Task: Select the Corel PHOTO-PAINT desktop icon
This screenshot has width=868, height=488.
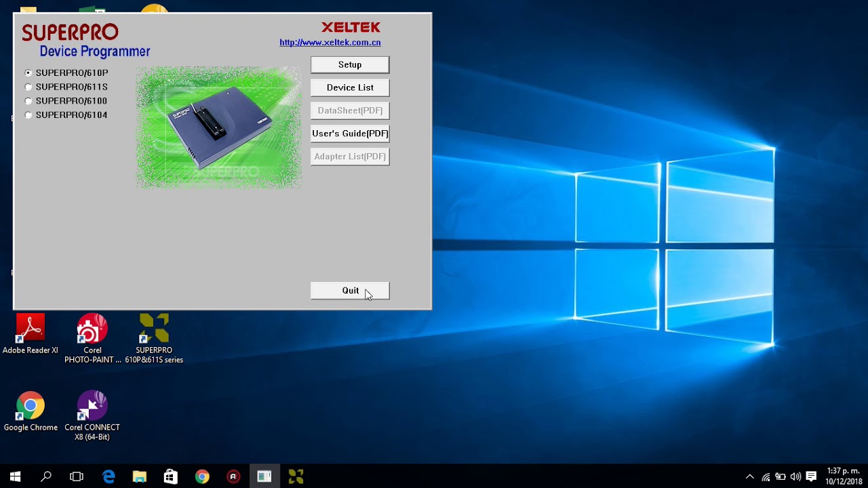Action: coord(92,338)
